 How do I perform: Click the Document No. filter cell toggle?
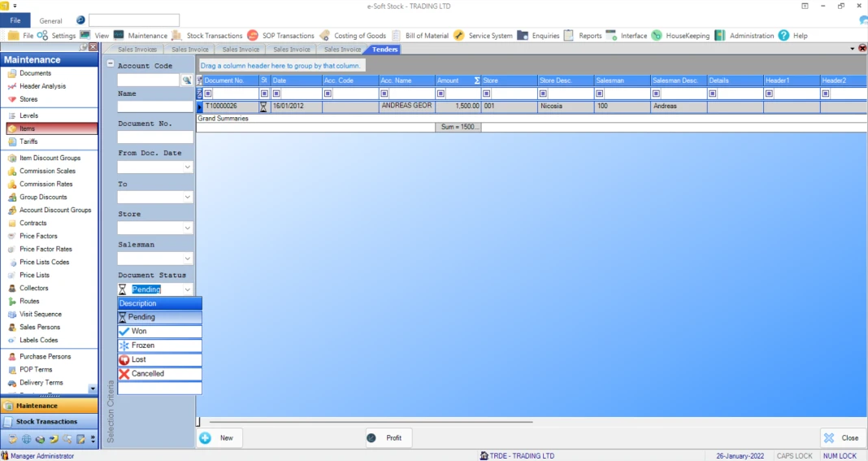(208, 94)
